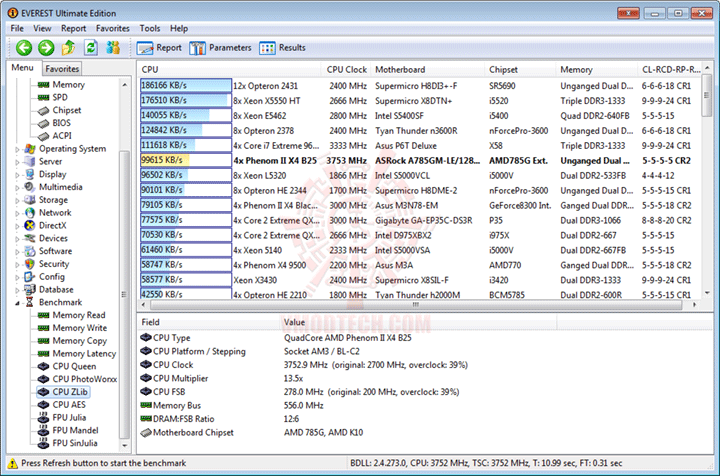The width and height of the screenshot is (720, 476).
Task: Click the Multimedia tree icon
Action: 30,187
